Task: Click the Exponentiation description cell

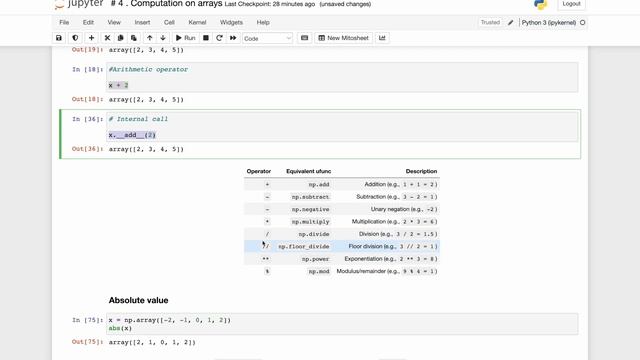Action: click(391, 259)
